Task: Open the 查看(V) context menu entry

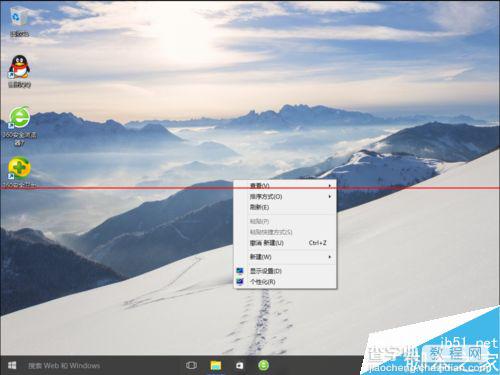Action: point(285,186)
